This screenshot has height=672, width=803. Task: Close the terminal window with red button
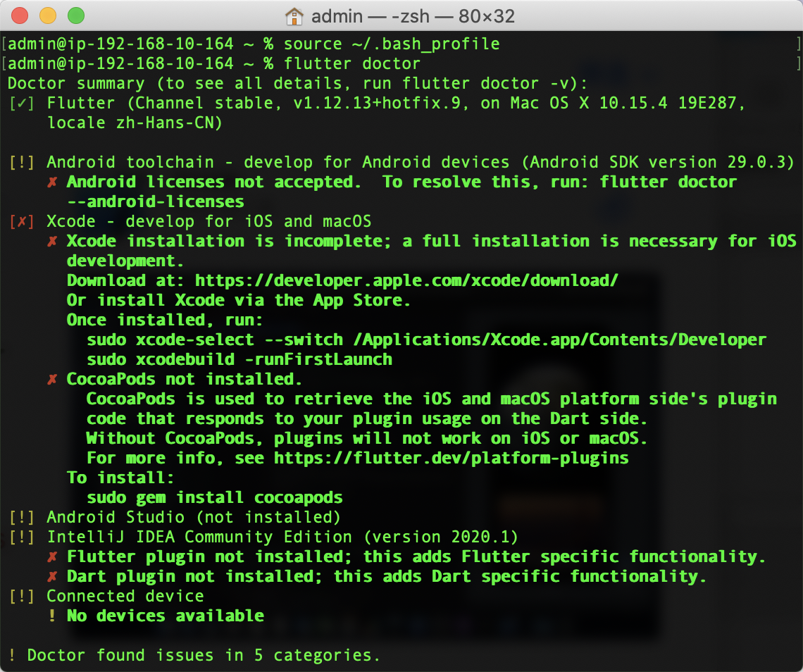coord(20,16)
